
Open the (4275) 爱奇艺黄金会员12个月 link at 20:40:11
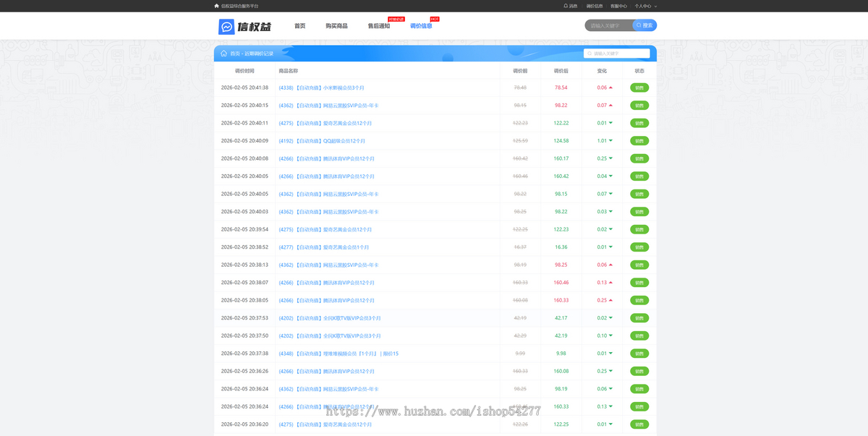(x=325, y=123)
